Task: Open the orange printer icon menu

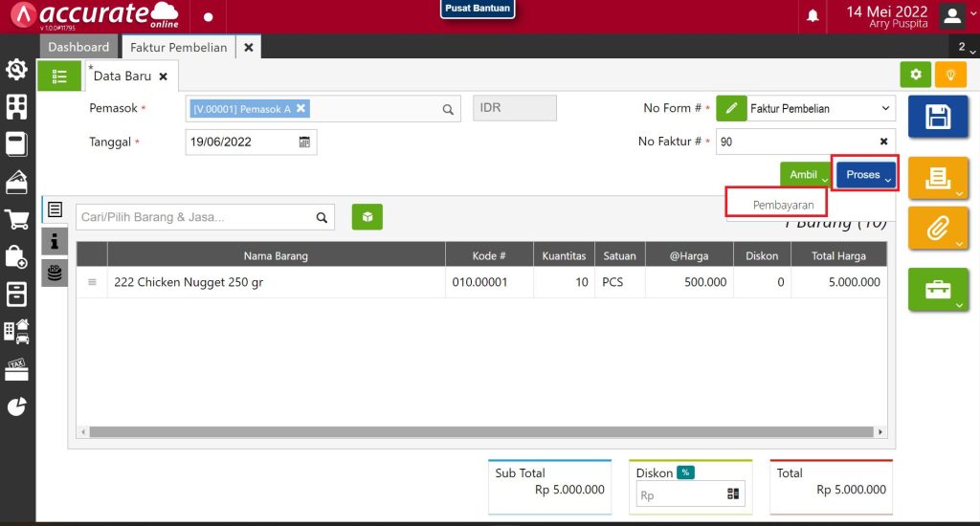Action: [x=938, y=177]
